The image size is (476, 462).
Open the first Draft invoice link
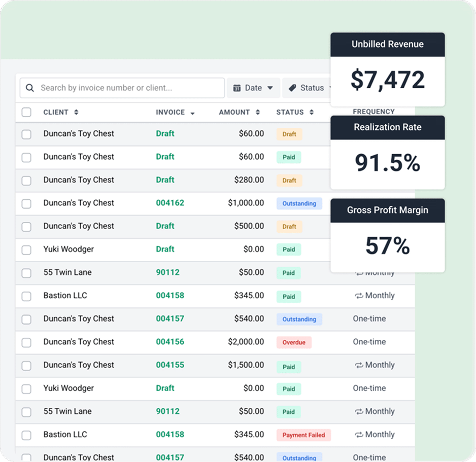[x=165, y=134]
